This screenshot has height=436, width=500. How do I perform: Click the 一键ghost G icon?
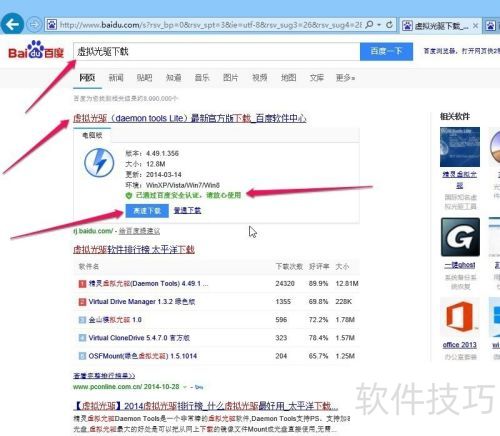pyautogui.click(x=460, y=237)
